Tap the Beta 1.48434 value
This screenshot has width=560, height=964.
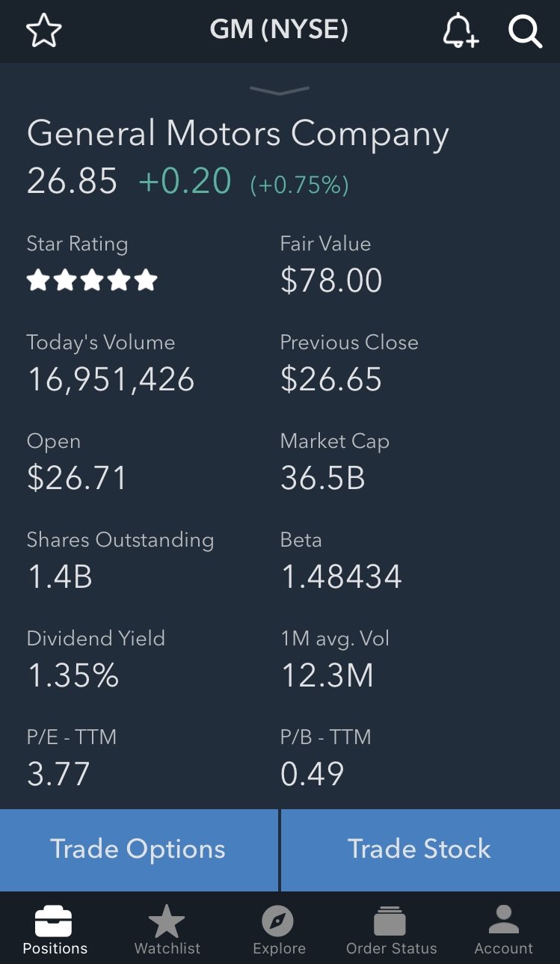pos(341,577)
